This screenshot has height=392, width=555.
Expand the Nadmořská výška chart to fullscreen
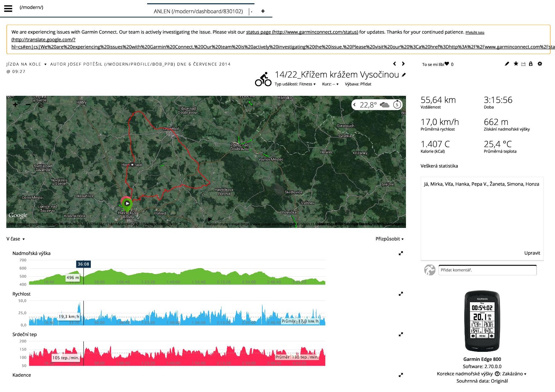point(401,253)
